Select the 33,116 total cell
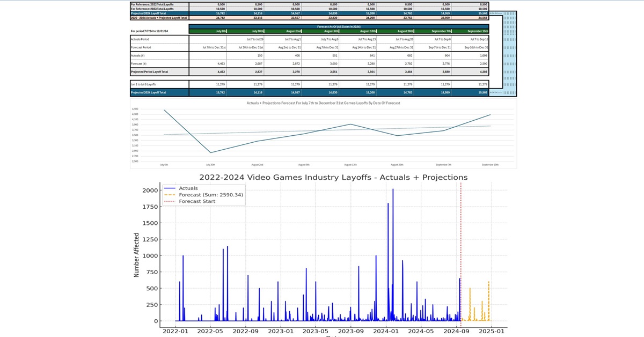 tap(258, 18)
